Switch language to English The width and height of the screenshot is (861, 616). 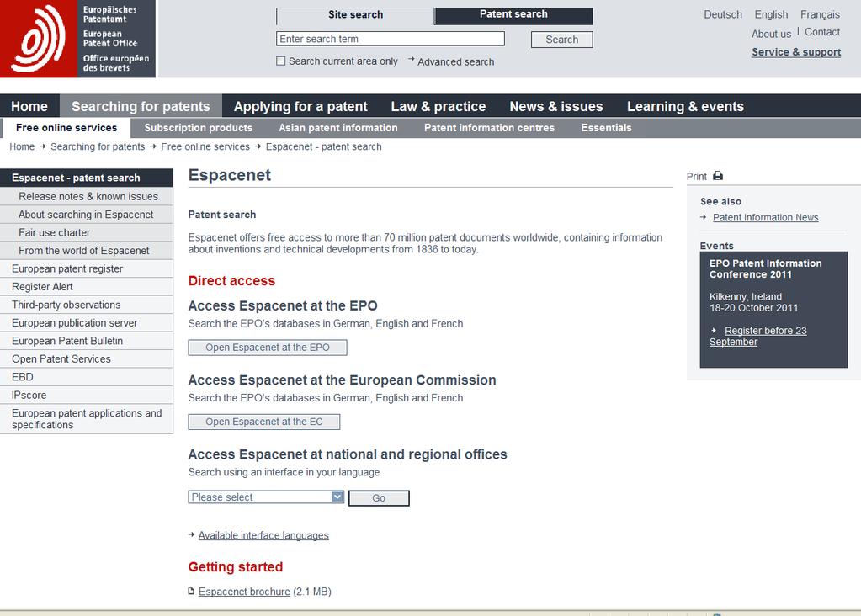coord(771,14)
